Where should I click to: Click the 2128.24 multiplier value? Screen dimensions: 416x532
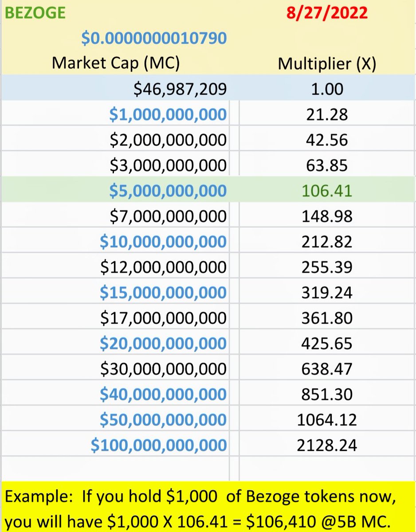click(x=326, y=445)
